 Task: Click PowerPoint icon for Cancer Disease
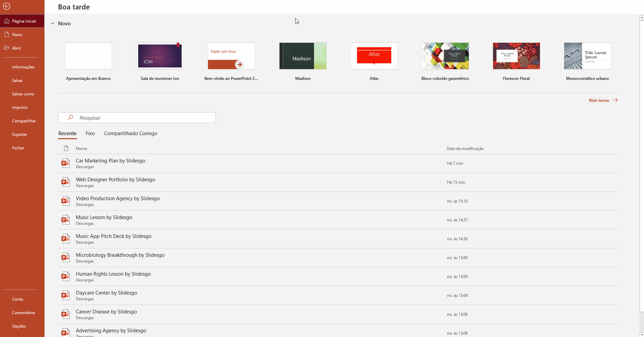(x=65, y=314)
